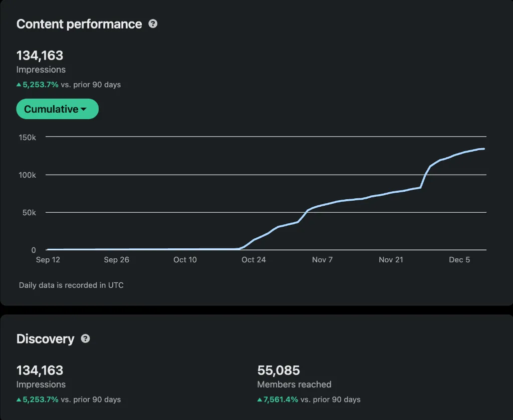Click the Members reached label
Viewport: 513px width, 420px height.
point(294,384)
